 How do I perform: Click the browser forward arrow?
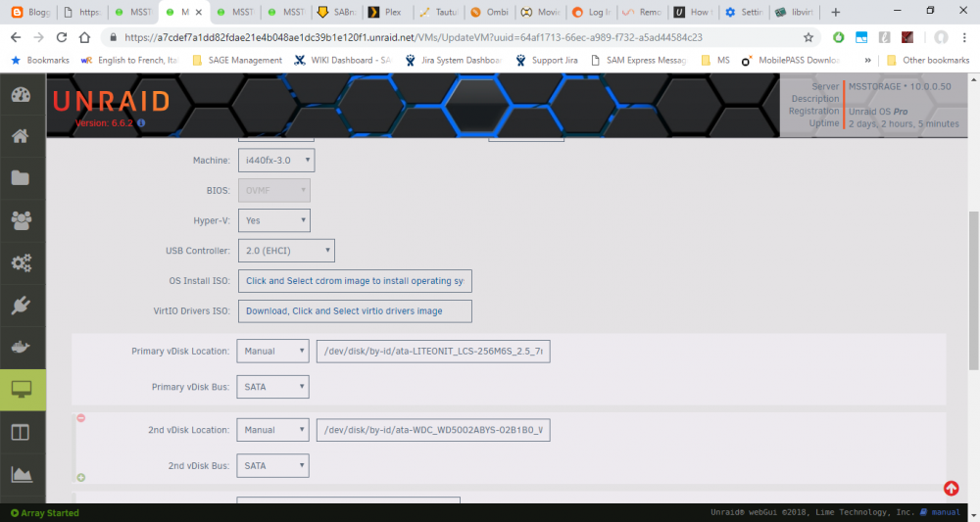coord(39,37)
